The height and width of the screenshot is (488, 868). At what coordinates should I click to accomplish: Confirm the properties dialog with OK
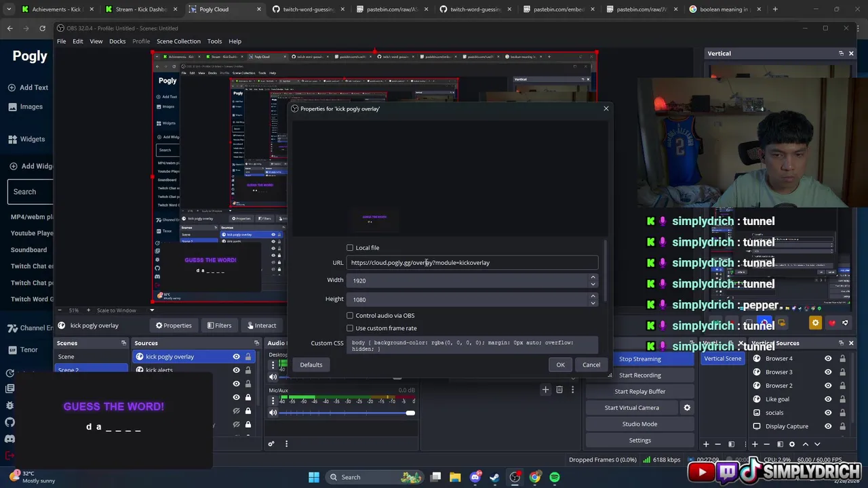pos(560,365)
